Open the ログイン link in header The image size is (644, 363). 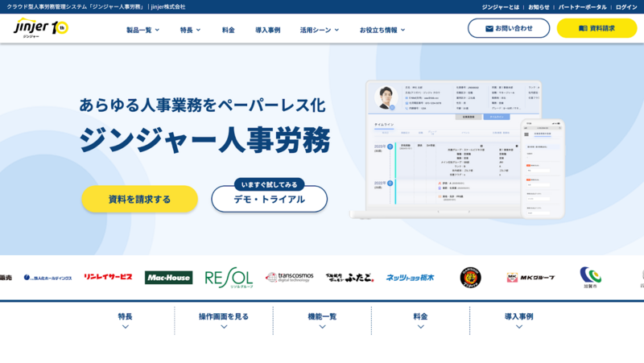[x=626, y=6]
